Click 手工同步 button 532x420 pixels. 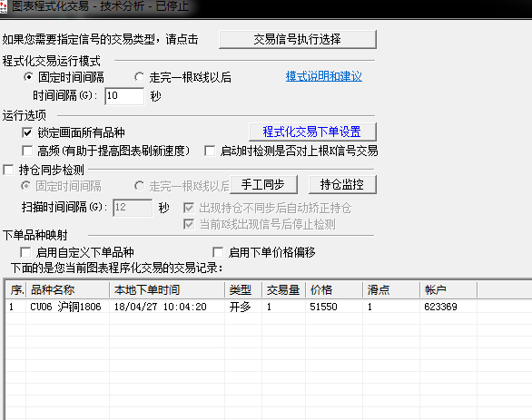[263, 185]
